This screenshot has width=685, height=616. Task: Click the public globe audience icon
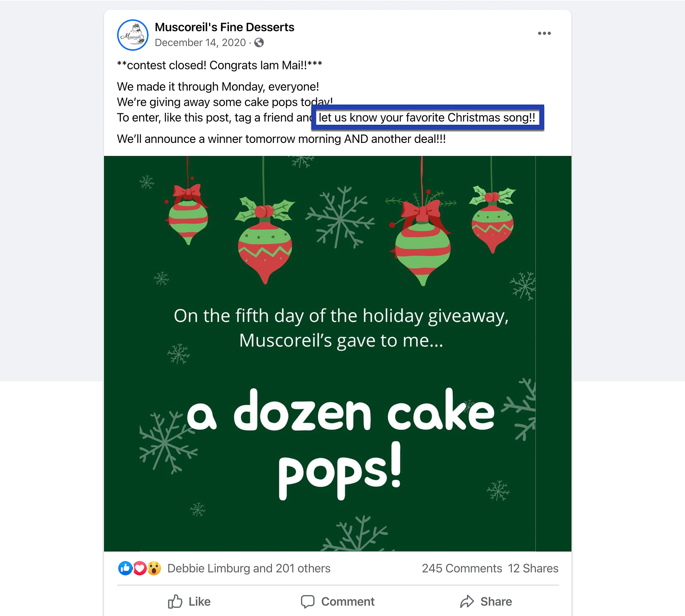click(259, 43)
